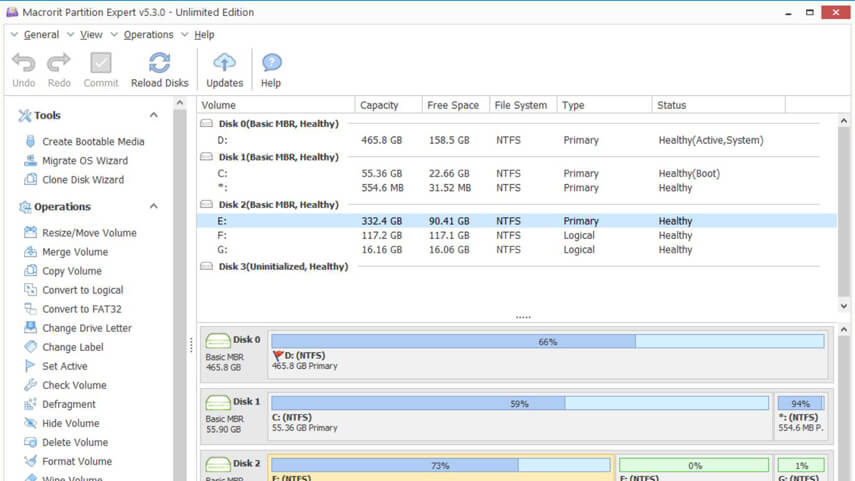Open the Operations menu in menu bar
The image size is (855, 481).
148,35
